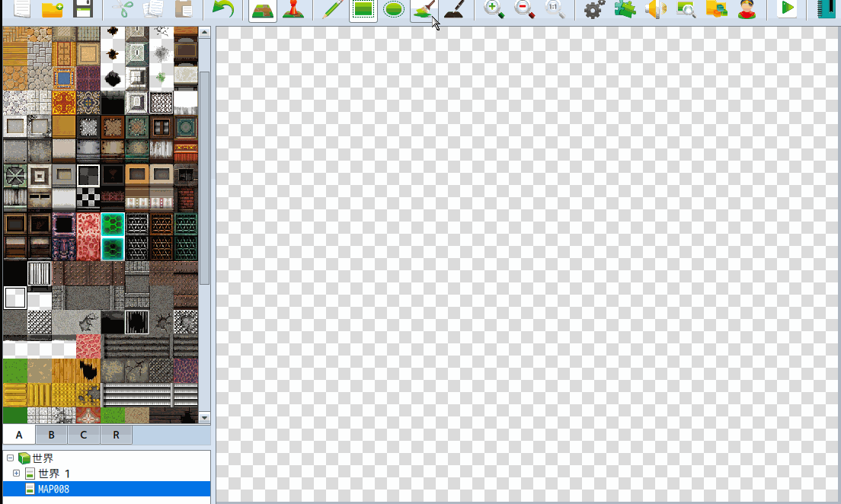
Task: Click the tileset palette scroll-up arrow
Action: tap(204, 33)
